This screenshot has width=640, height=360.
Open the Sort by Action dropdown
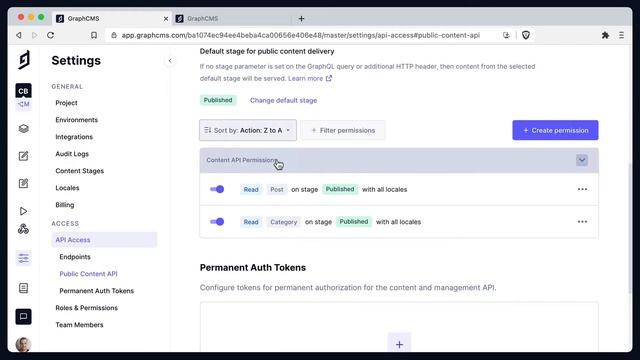pos(248,130)
